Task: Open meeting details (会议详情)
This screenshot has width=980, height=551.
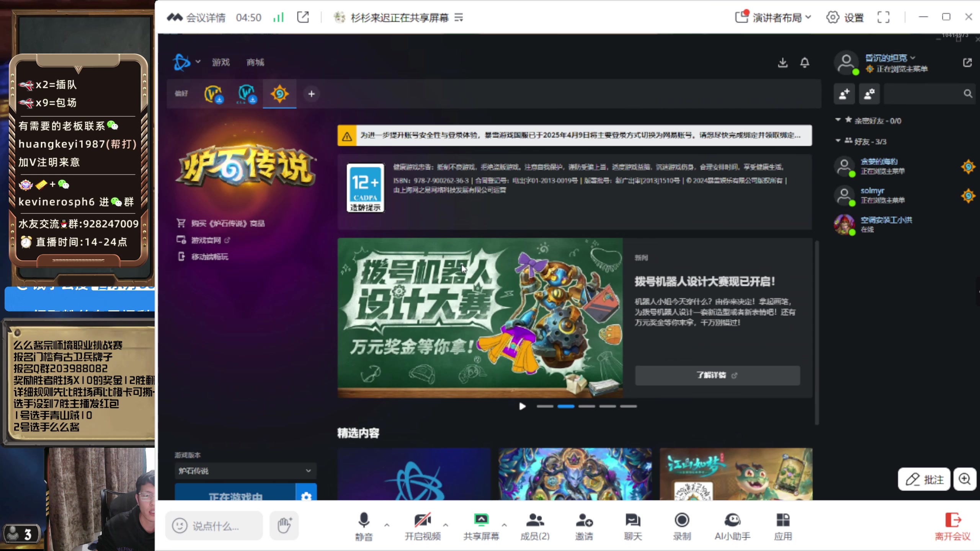Action: (197, 18)
